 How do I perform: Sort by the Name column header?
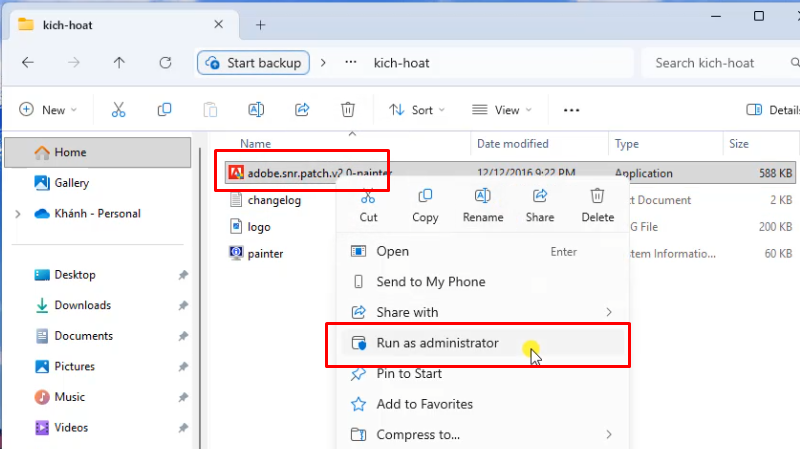coord(256,144)
